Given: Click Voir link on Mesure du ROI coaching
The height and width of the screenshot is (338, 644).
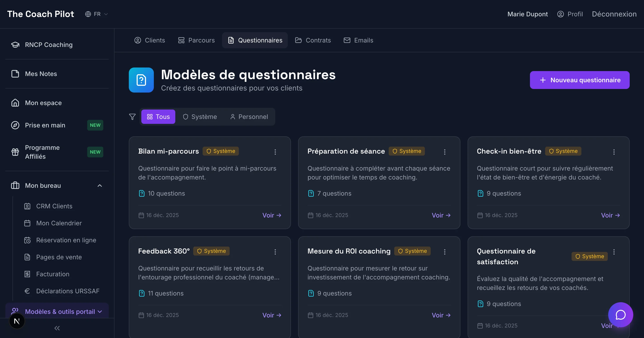Looking at the screenshot, I should point(441,315).
